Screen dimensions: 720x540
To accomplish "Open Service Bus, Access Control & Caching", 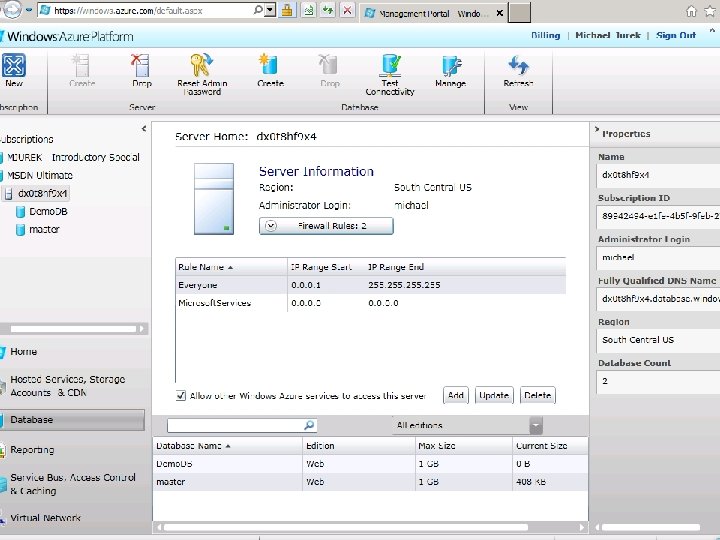I will tap(73, 484).
